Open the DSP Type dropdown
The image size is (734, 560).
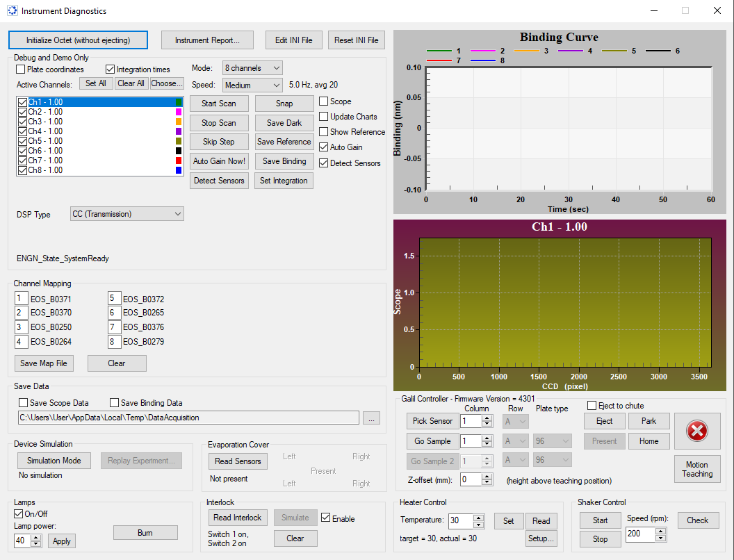127,214
